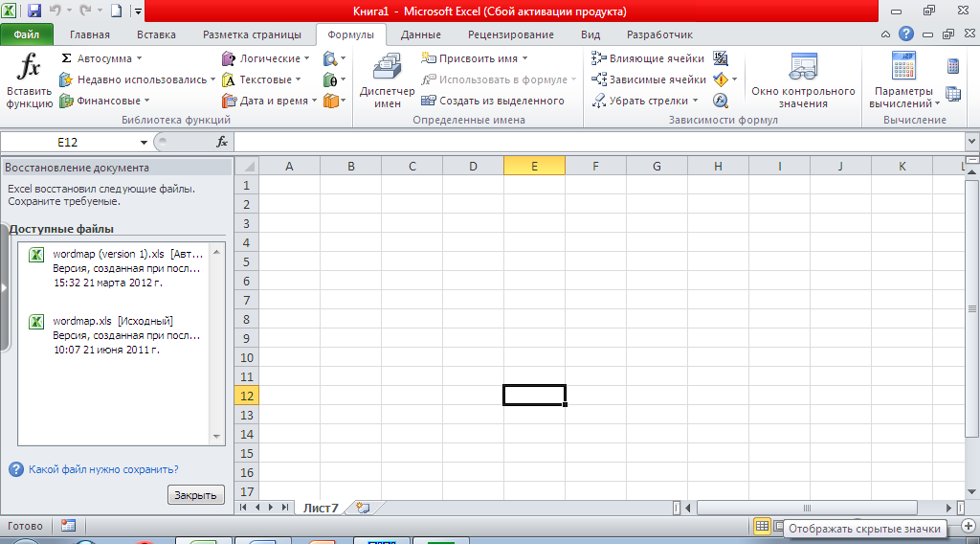Screen dimensions: 980x544
Task: Select the Normal view button in status bar
Action: pos(762,526)
